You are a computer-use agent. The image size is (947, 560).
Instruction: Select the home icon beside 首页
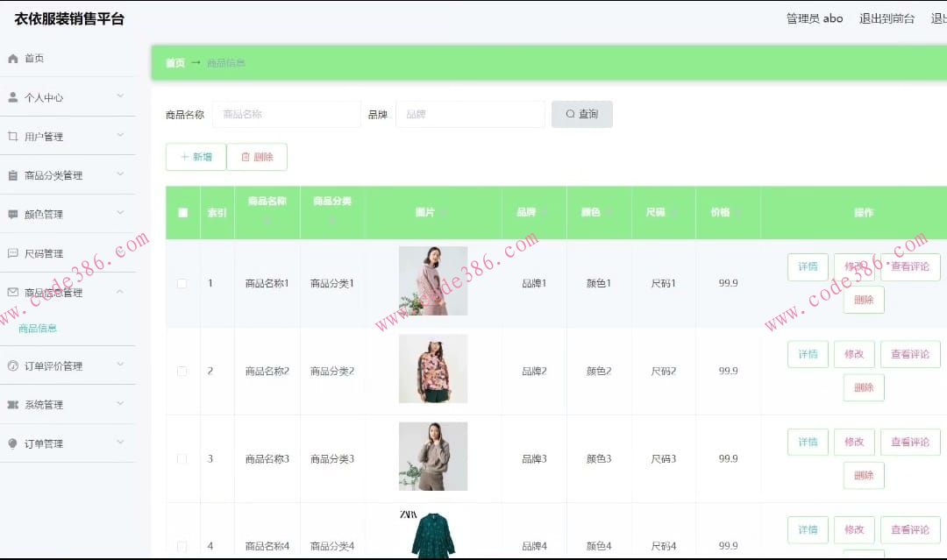12,58
